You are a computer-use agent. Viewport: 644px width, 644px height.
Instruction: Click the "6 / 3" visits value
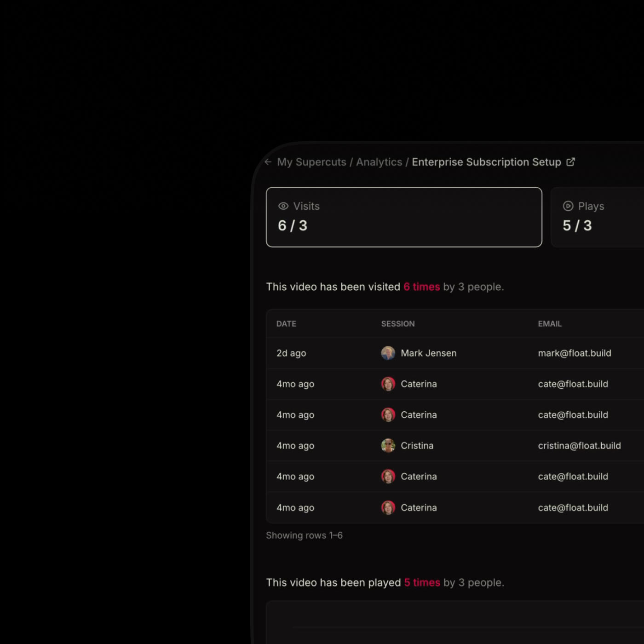tap(293, 225)
